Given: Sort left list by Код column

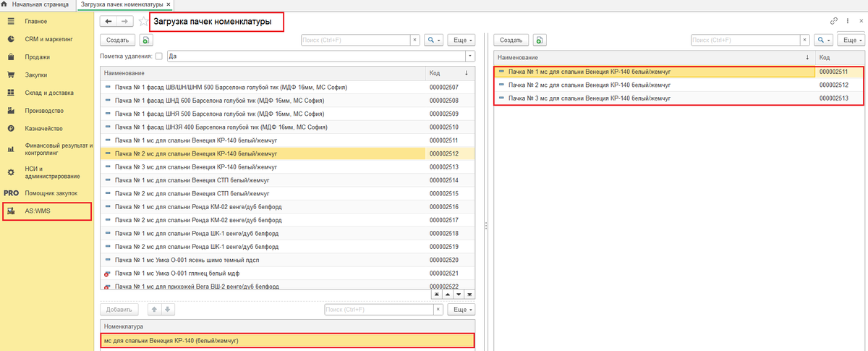Looking at the screenshot, I should [451, 73].
